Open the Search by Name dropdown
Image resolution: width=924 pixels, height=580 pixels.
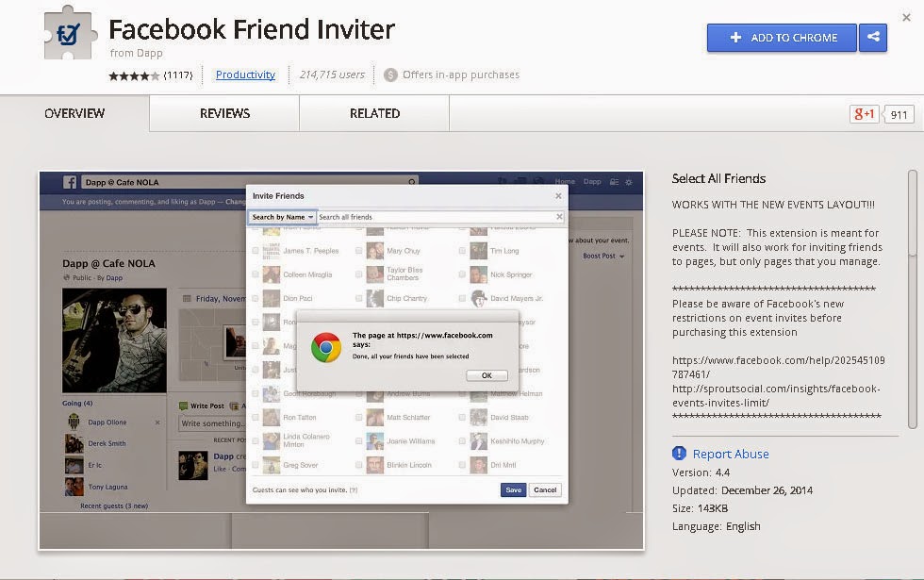click(x=282, y=217)
